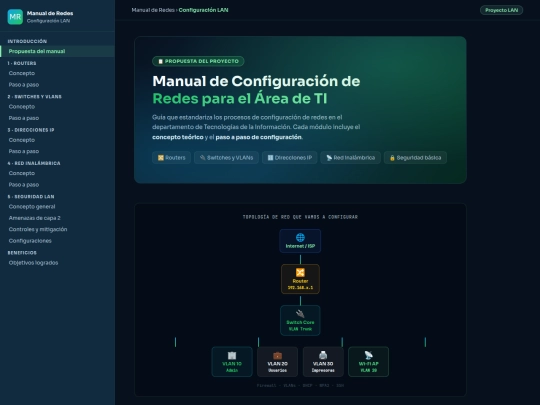The width and height of the screenshot is (540, 405).
Task: Open Propuesta del manual sidebar item
Action: tap(57, 51)
